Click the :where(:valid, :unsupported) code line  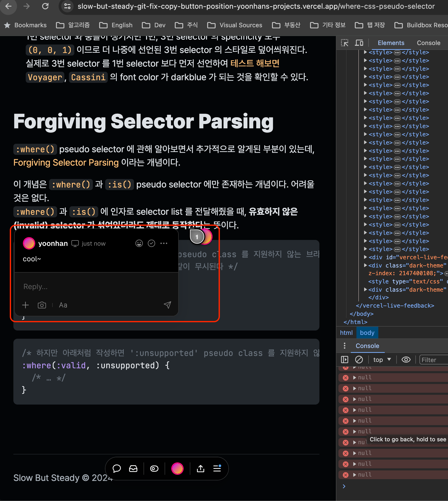click(x=96, y=365)
